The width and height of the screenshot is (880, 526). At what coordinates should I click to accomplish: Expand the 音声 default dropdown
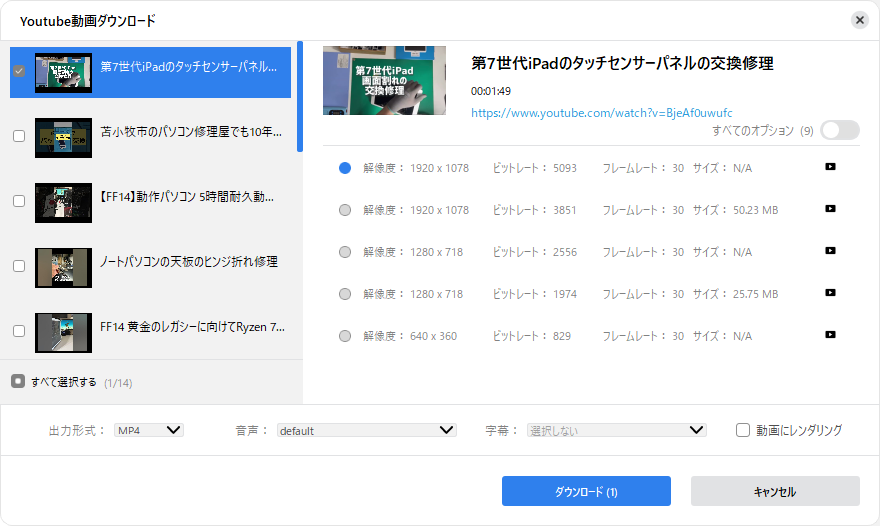tap(366, 430)
